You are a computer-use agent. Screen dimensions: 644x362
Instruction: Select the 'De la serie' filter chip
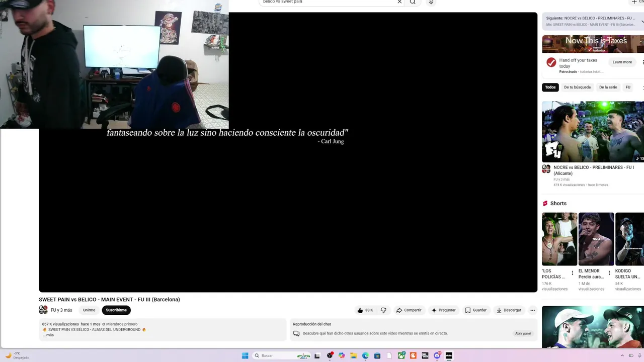pos(608,87)
